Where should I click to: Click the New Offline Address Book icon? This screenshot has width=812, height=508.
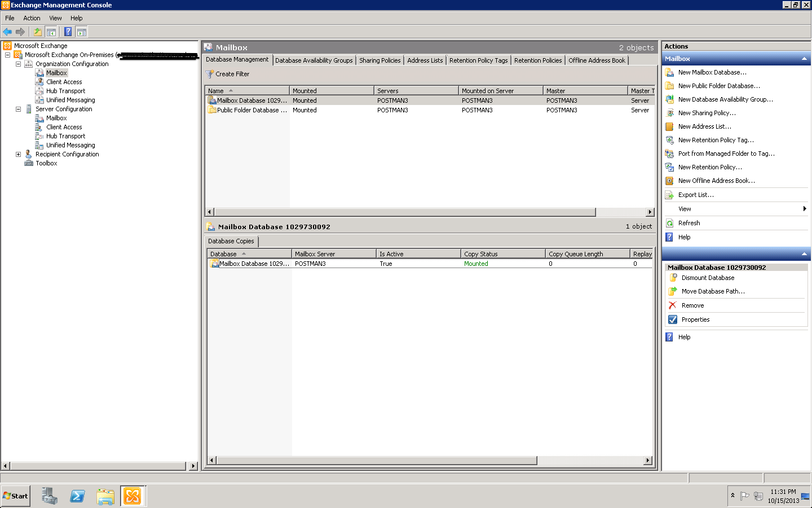pyautogui.click(x=669, y=181)
